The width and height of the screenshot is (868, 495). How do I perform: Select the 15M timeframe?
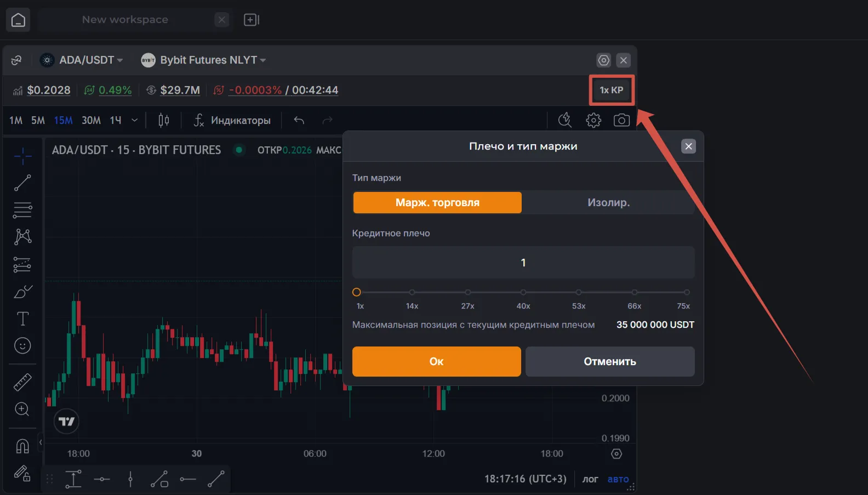[x=63, y=120]
